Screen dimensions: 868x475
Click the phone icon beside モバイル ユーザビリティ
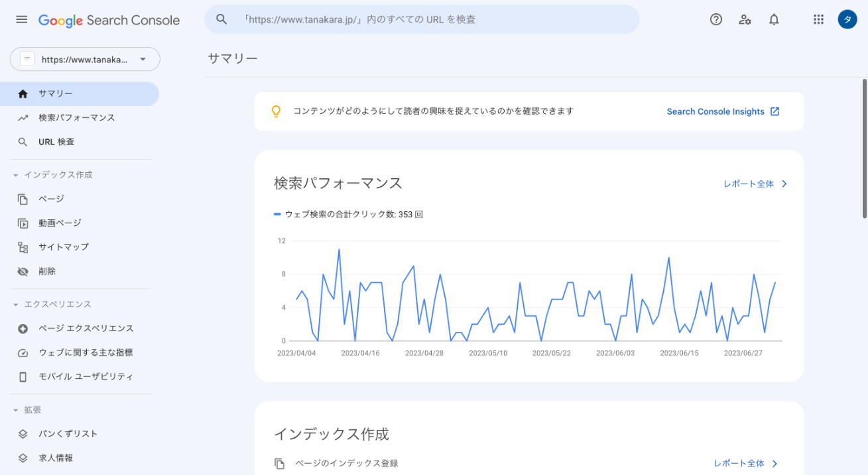click(23, 377)
